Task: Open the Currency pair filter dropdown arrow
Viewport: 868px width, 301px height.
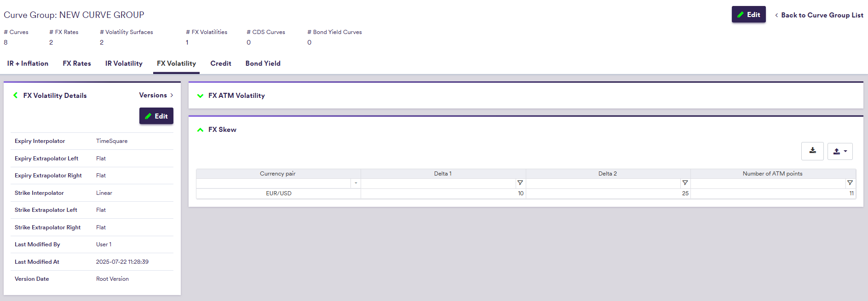Action: tap(356, 183)
